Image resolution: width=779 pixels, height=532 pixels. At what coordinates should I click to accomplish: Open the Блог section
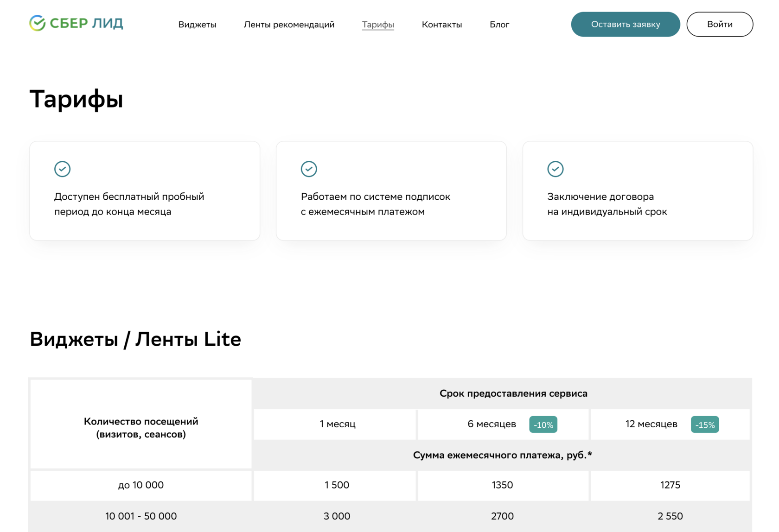pos(499,25)
